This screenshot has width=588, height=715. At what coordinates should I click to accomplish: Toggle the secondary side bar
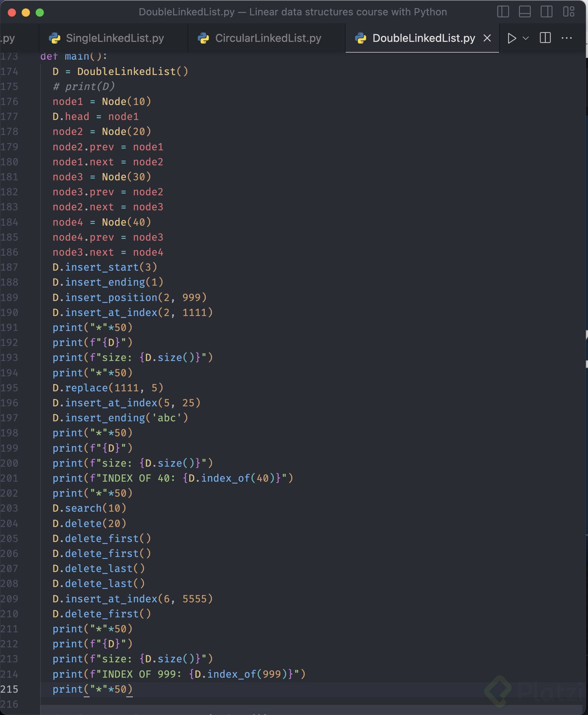[x=546, y=12]
